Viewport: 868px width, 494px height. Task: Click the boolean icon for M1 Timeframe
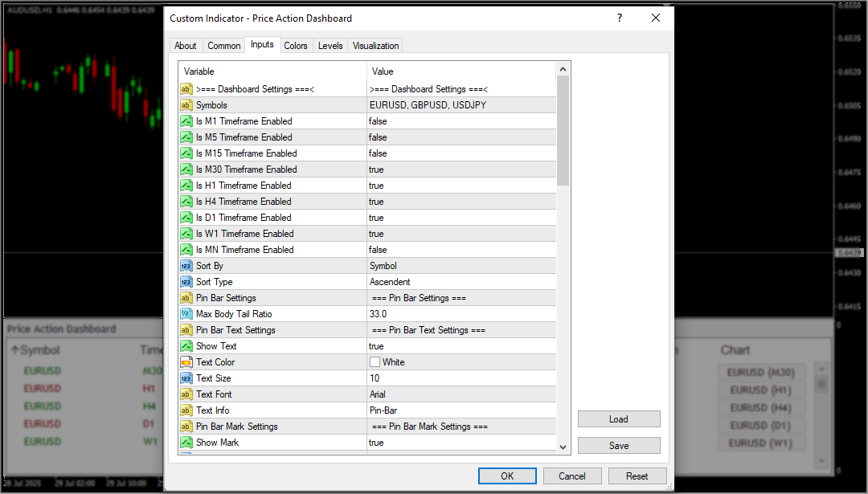pyautogui.click(x=186, y=121)
